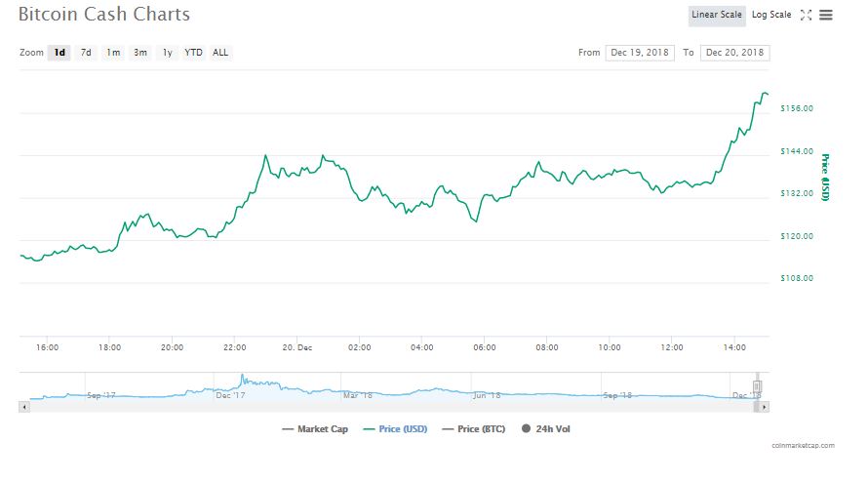Open the chart hamburger menu icon
The height and width of the screenshot is (483, 868).
[x=825, y=15]
